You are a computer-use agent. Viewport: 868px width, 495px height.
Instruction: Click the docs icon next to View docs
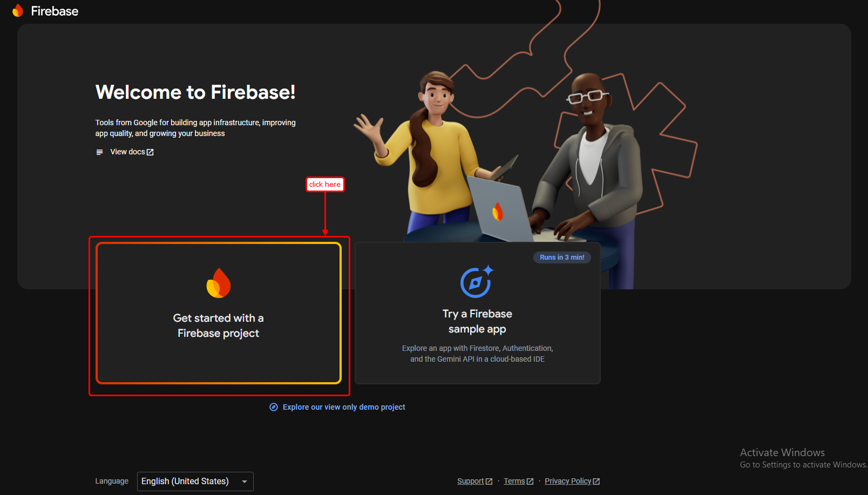click(x=99, y=152)
